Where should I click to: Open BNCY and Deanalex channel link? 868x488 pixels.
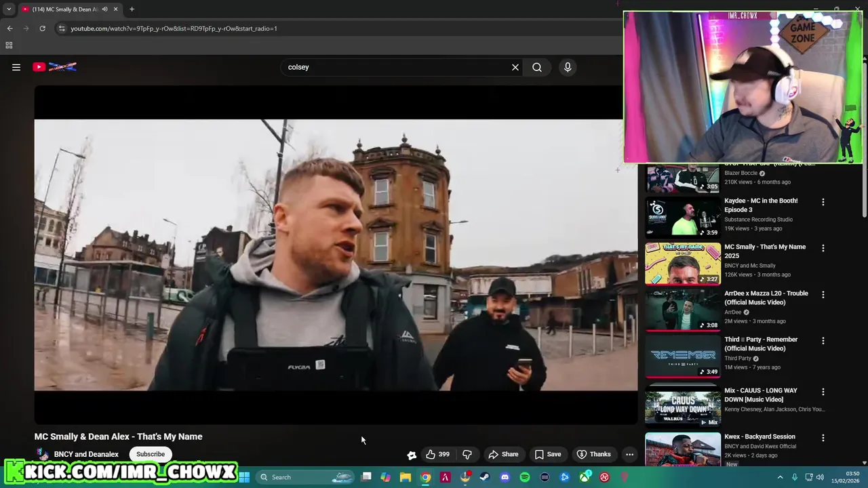click(86, 454)
